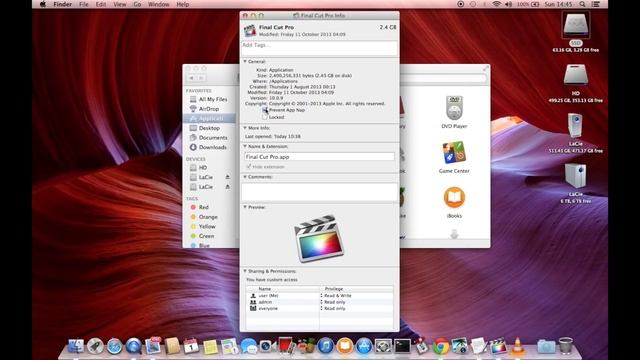Launch VLC traffic cone icon in Dock
The width and height of the screenshot is (640, 360).
click(518, 346)
